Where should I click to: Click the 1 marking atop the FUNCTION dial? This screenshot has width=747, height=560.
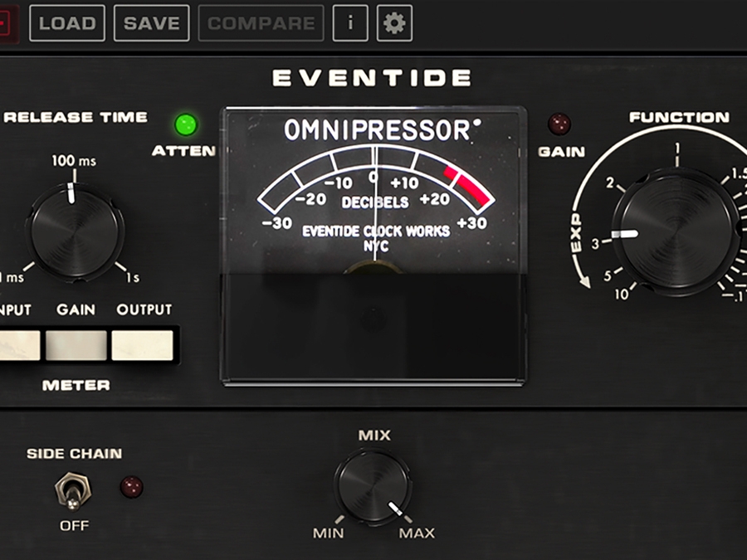677,149
